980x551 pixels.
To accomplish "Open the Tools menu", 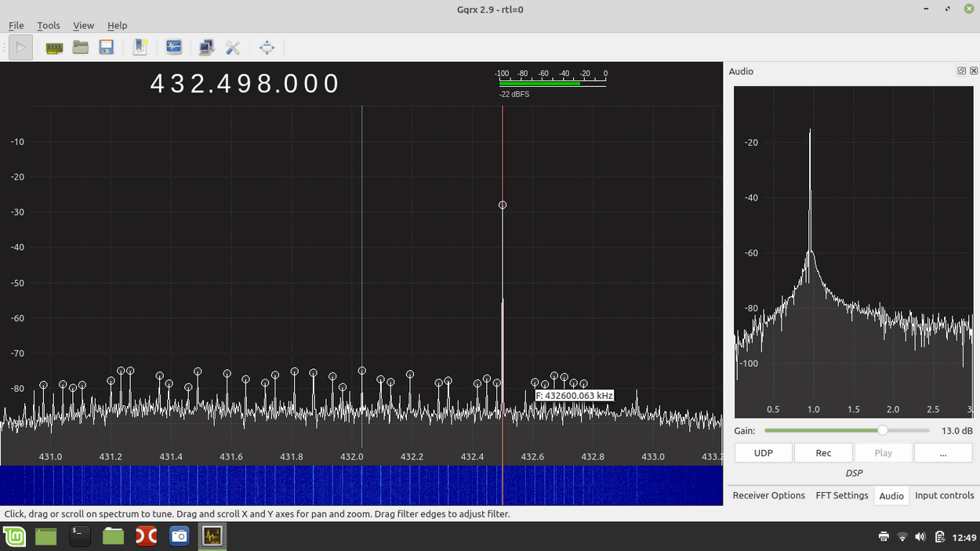I will pyautogui.click(x=49, y=25).
